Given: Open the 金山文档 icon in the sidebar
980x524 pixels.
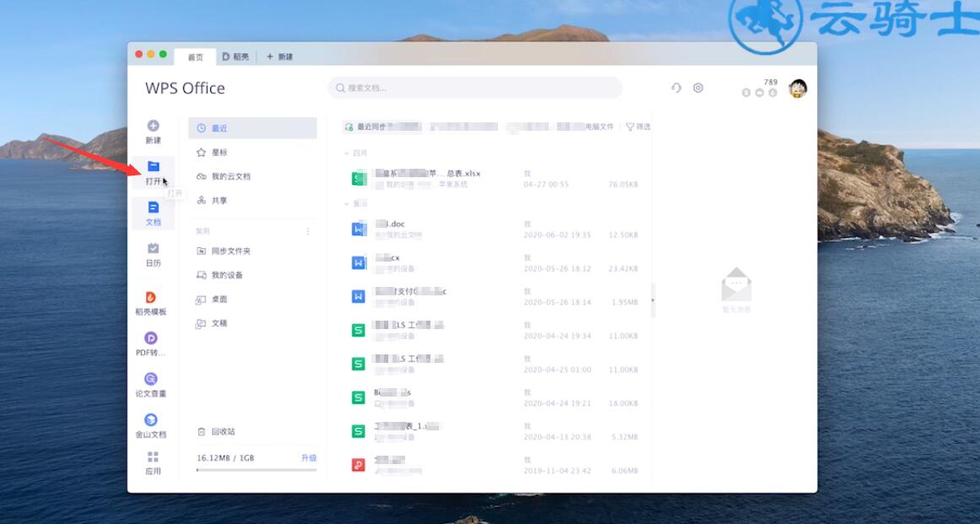Looking at the screenshot, I should coord(150,419).
